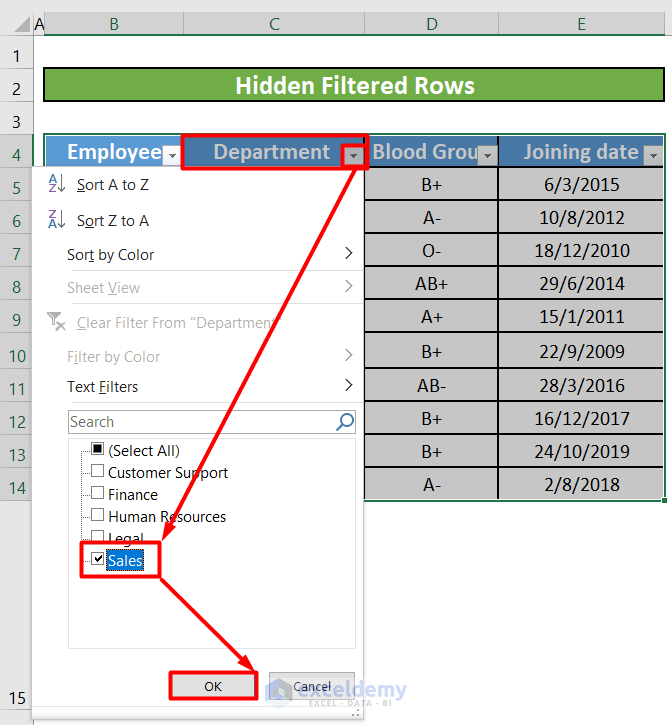Click the 2/8/2018 date cell
The width and height of the screenshot is (672, 725).
[581, 484]
